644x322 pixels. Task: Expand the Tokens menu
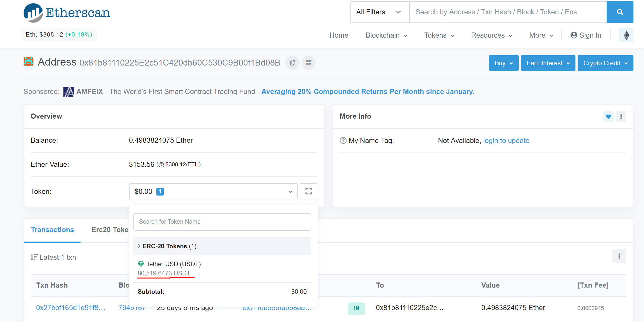[x=439, y=35]
